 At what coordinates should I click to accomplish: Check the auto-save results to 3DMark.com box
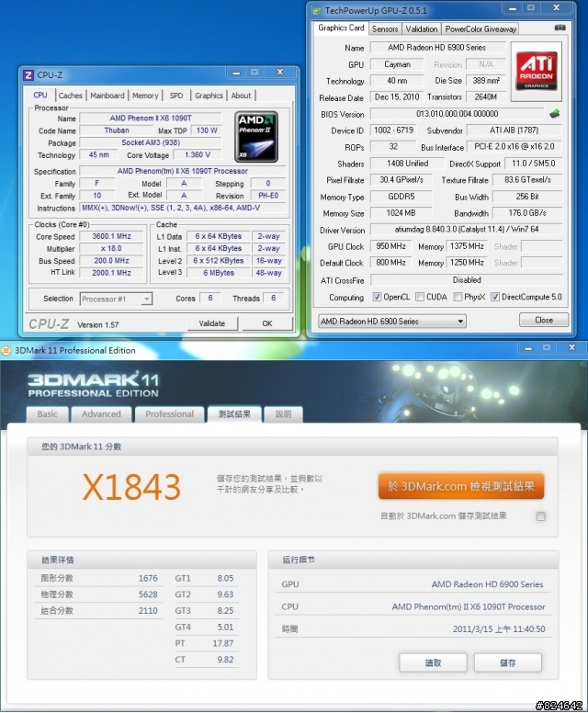[x=541, y=516]
